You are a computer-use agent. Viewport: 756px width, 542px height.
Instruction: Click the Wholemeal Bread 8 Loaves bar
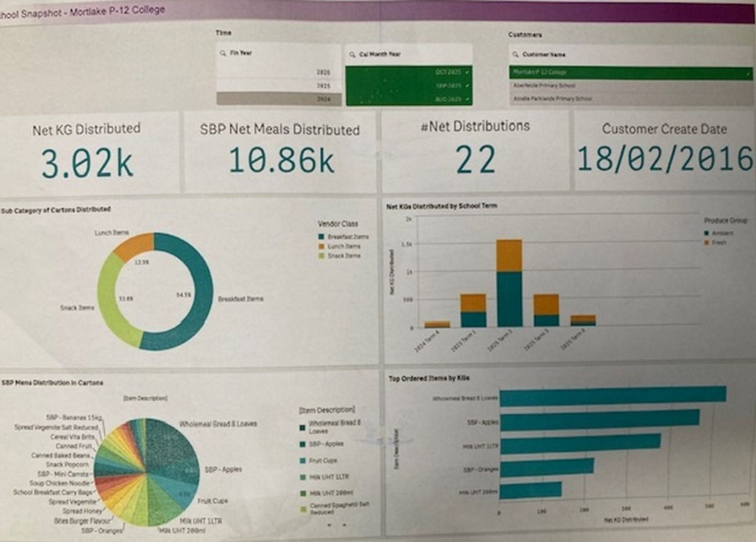click(x=612, y=395)
